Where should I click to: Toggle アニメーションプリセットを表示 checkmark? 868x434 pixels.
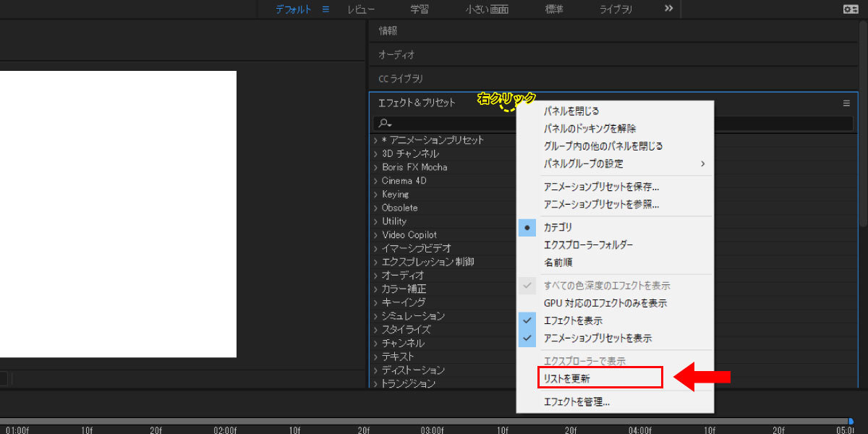pyautogui.click(x=528, y=338)
